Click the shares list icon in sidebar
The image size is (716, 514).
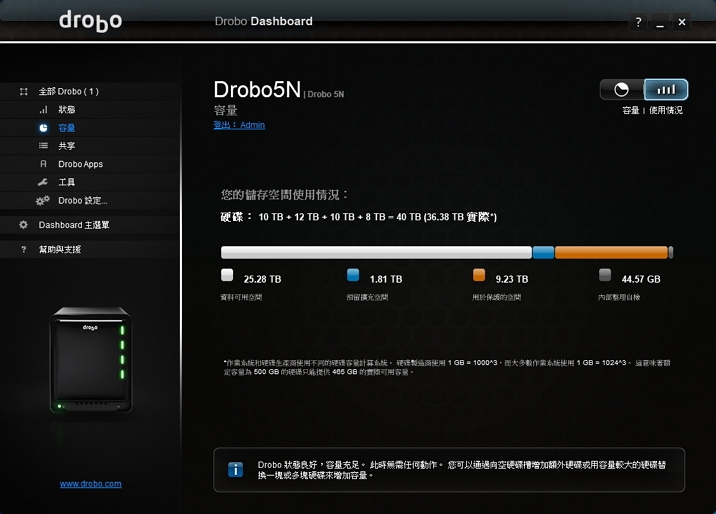click(x=43, y=146)
